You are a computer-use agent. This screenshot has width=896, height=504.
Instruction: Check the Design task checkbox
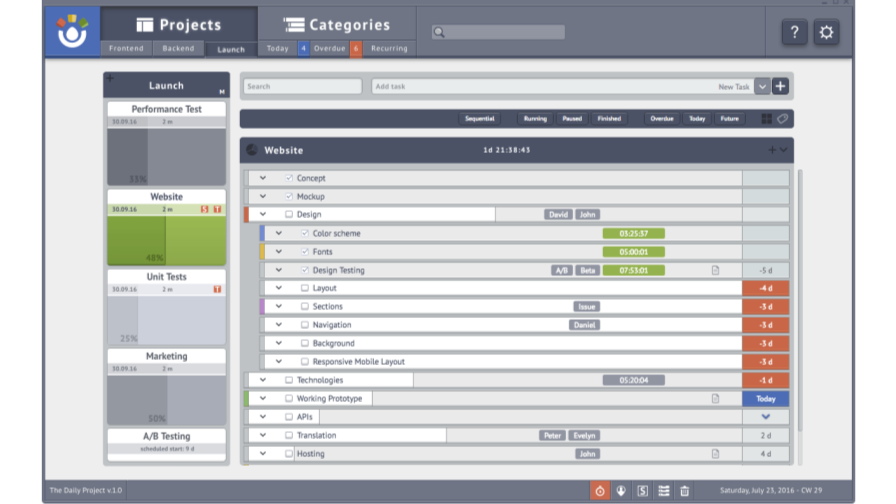(289, 214)
